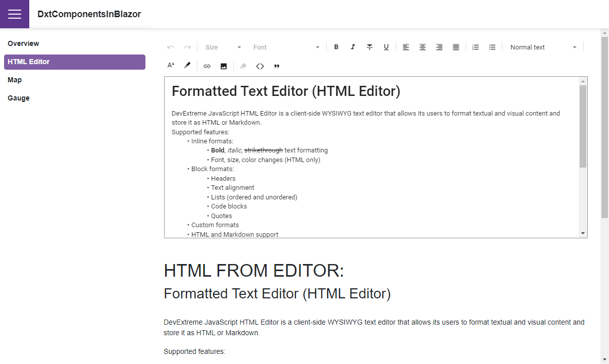This screenshot has height=364, width=609.
Task: Align text center
Action: tap(423, 47)
